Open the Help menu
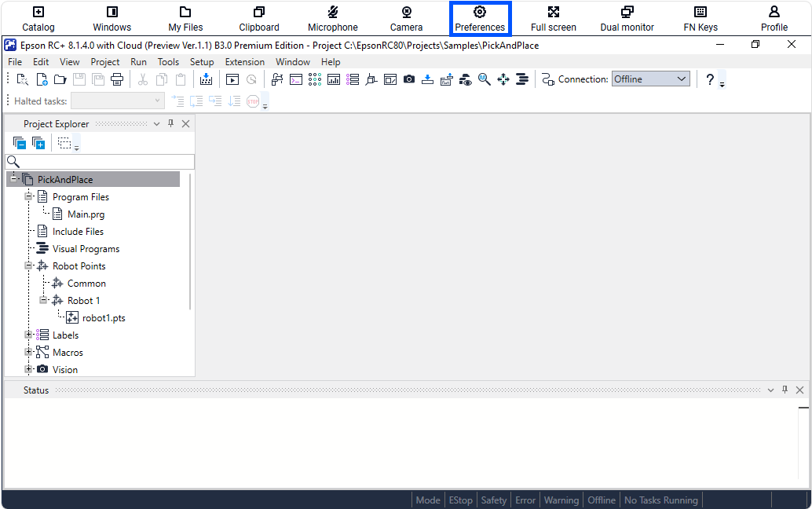 (331, 61)
